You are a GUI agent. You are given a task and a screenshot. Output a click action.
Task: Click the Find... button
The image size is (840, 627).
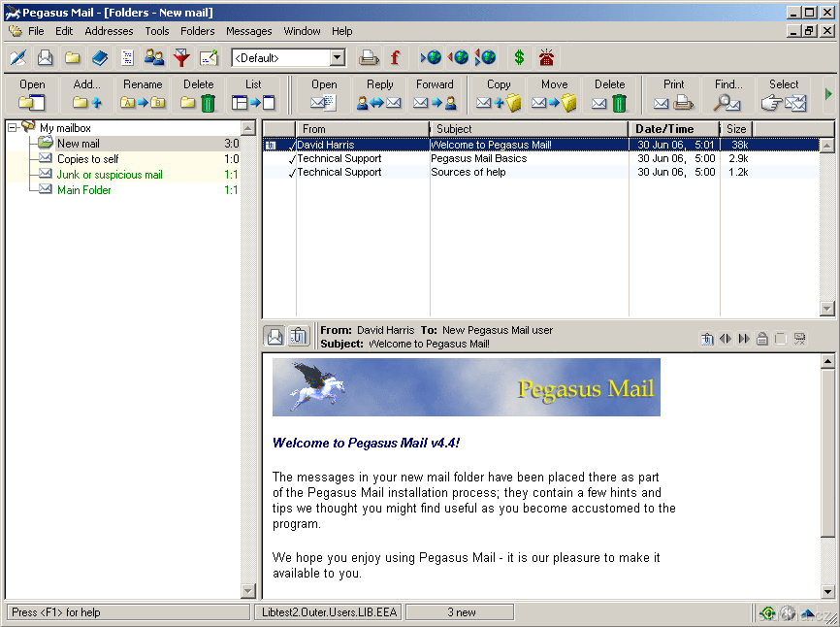727,95
